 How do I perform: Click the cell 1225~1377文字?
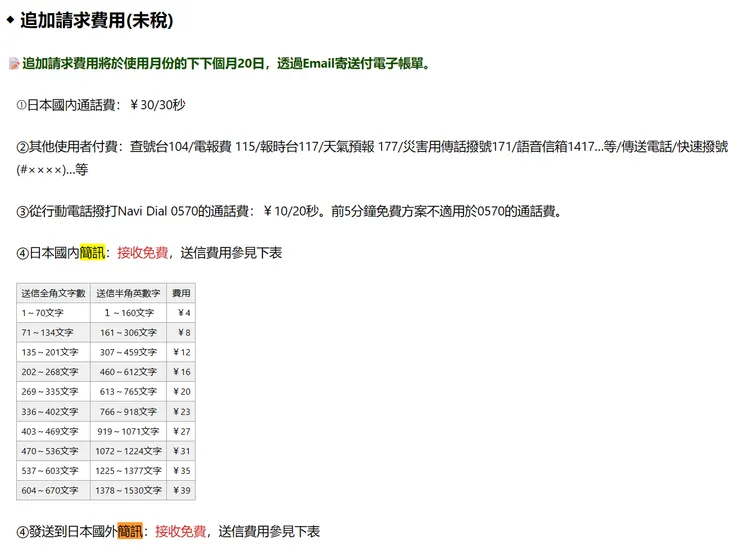click(x=128, y=471)
